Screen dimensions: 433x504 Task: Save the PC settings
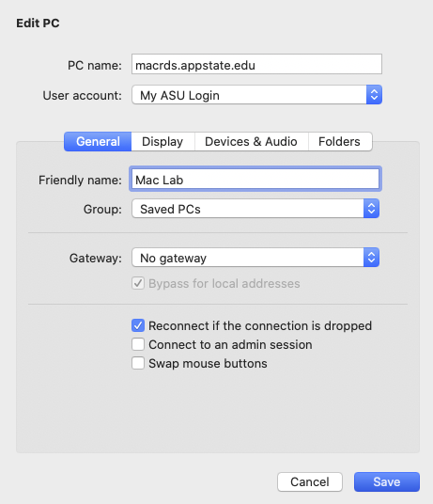coord(387,481)
